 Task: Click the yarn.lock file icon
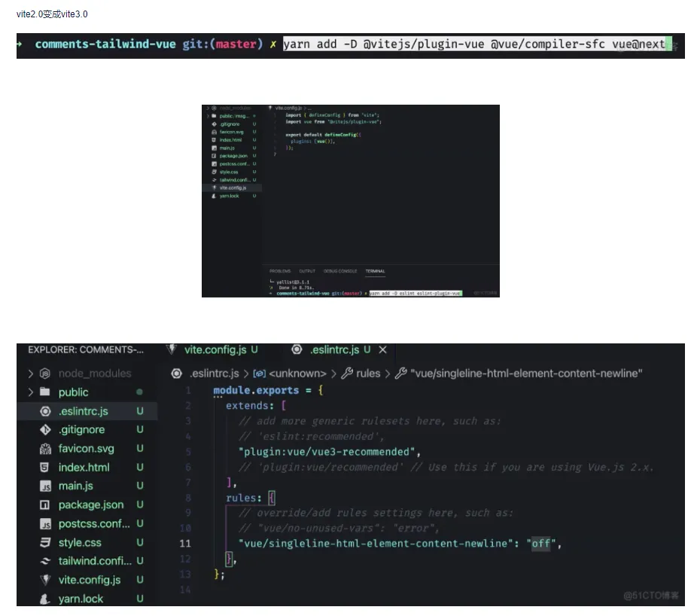[x=45, y=599]
